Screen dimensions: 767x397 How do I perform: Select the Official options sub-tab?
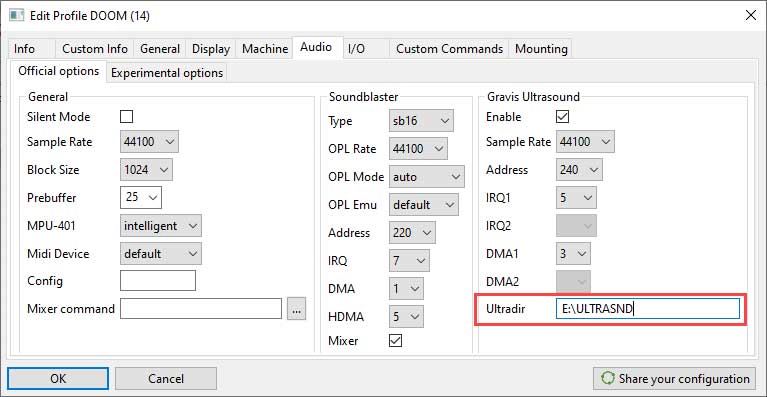click(59, 71)
